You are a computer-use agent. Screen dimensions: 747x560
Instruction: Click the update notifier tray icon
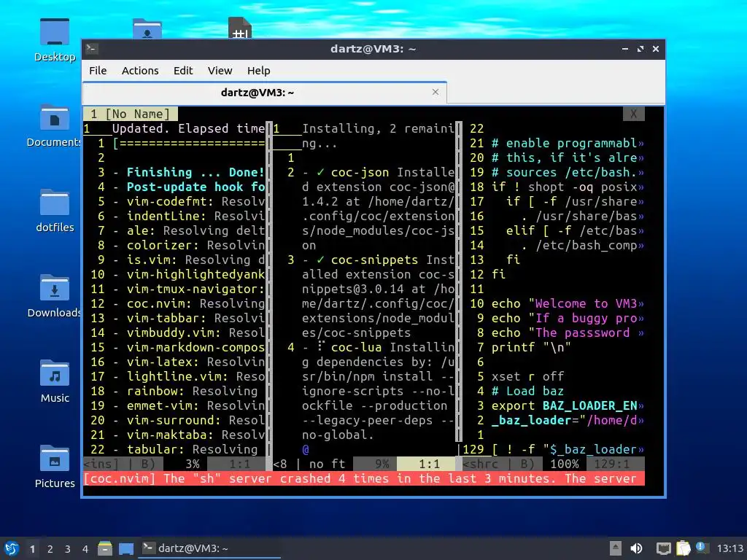(x=701, y=547)
